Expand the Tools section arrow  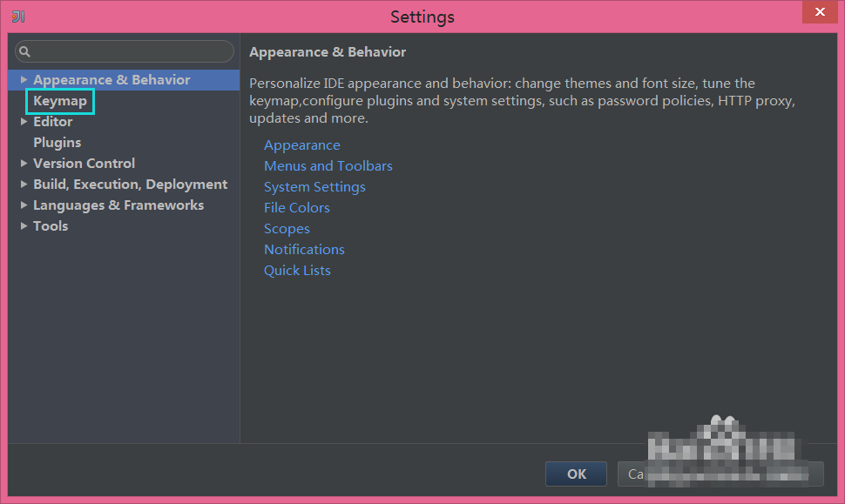click(x=24, y=226)
